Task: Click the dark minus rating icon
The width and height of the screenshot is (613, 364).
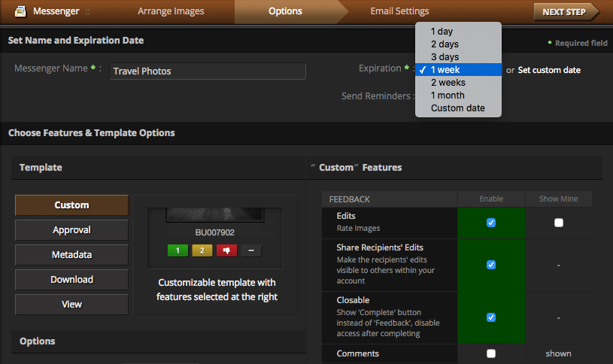Action: (x=251, y=250)
